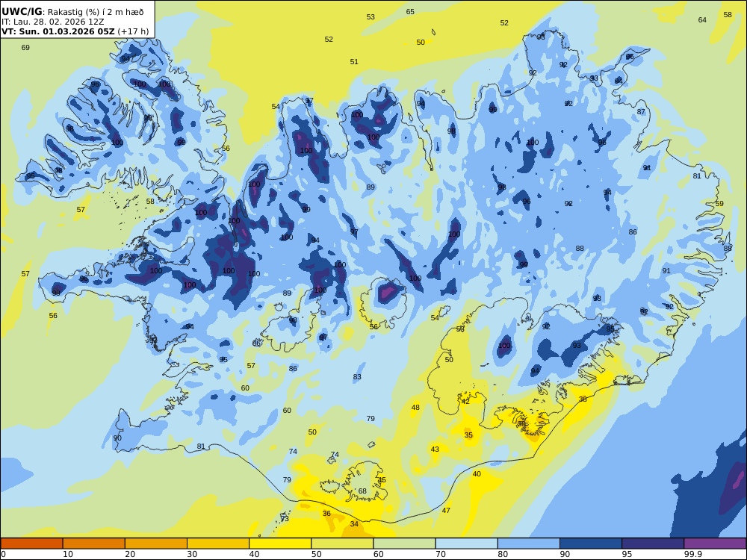Click the map value '68' on the southern glacier
The image size is (747, 560).
pyautogui.click(x=362, y=491)
